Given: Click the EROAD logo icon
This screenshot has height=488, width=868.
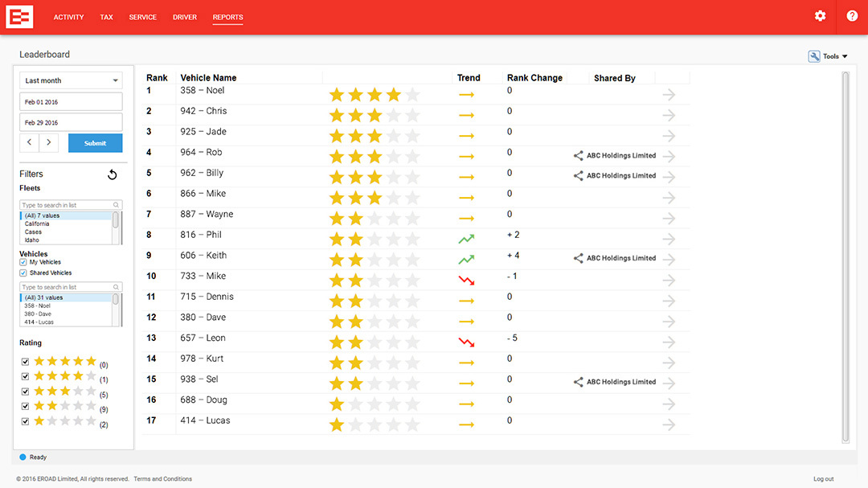Looking at the screenshot, I should (x=19, y=17).
